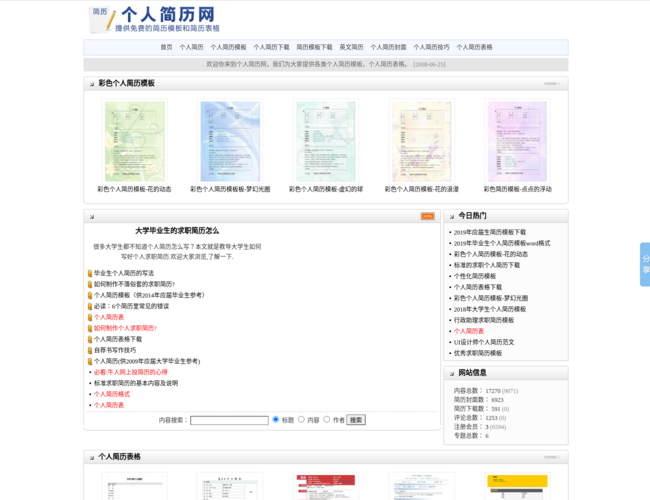The image size is (650, 500).
Task: Click the scroll icon beside 自荐书写作技巧
Action: [90, 350]
